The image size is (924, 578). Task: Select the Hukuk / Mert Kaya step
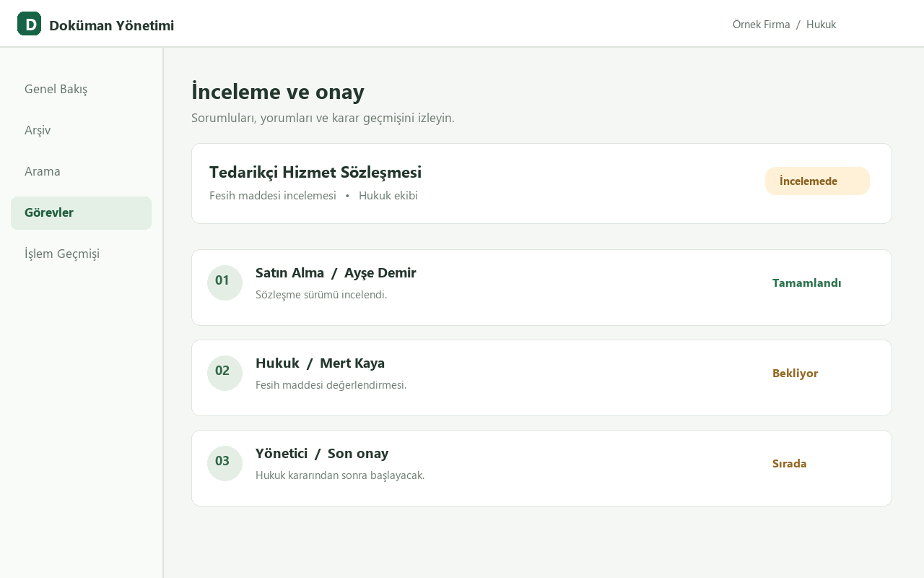coord(541,378)
